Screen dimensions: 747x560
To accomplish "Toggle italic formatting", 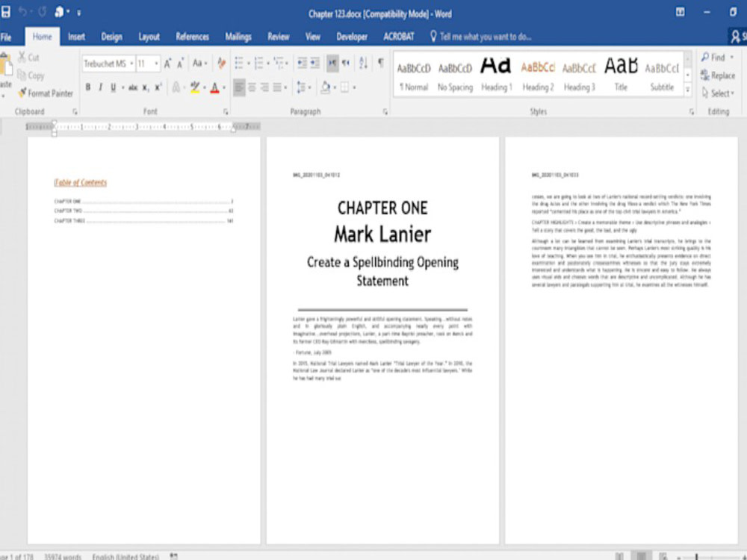I will tap(101, 87).
